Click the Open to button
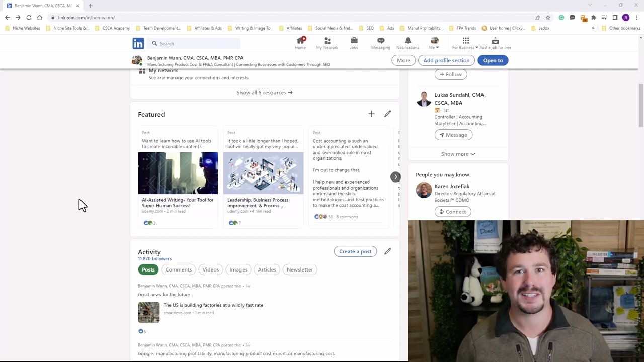 tap(493, 60)
